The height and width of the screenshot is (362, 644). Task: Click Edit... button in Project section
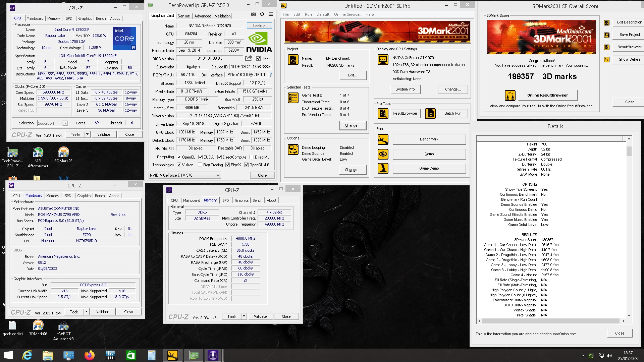353,75
